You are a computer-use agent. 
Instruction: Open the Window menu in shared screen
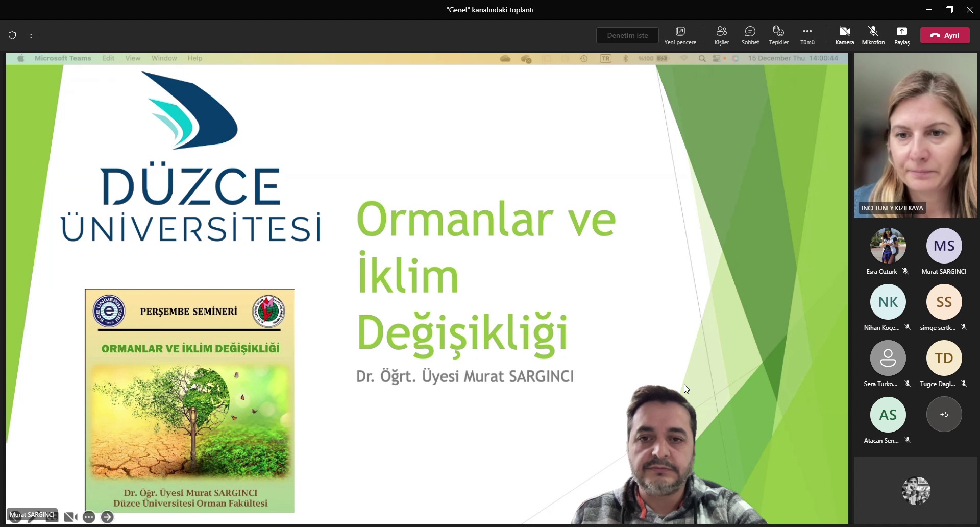pos(164,58)
